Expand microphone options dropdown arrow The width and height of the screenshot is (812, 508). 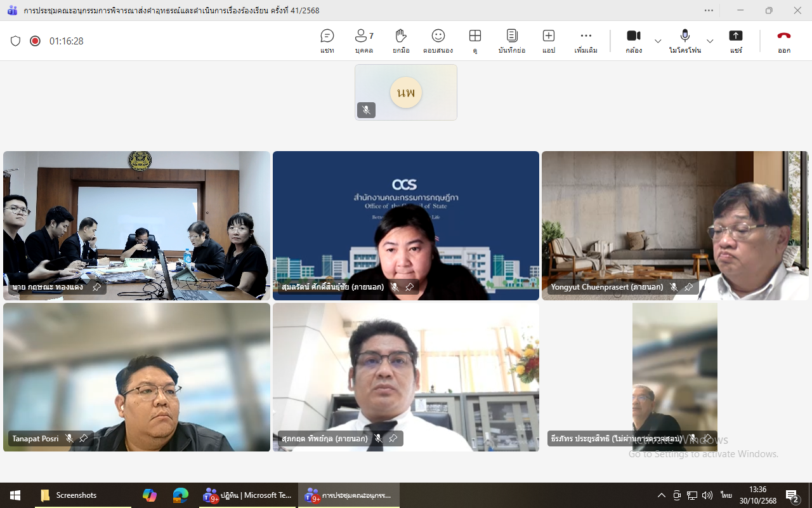(x=710, y=41)
